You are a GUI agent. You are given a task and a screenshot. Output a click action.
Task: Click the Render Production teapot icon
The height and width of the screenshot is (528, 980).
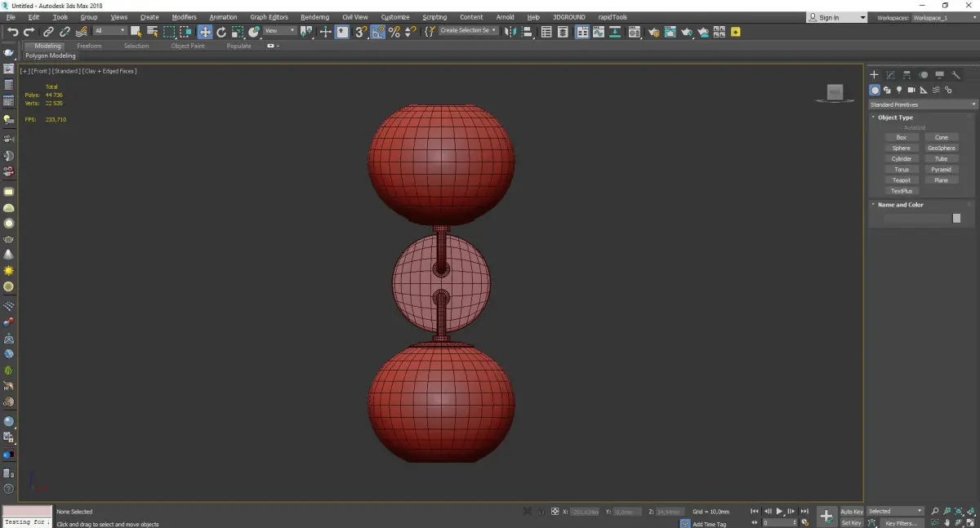tap(687, 32)
